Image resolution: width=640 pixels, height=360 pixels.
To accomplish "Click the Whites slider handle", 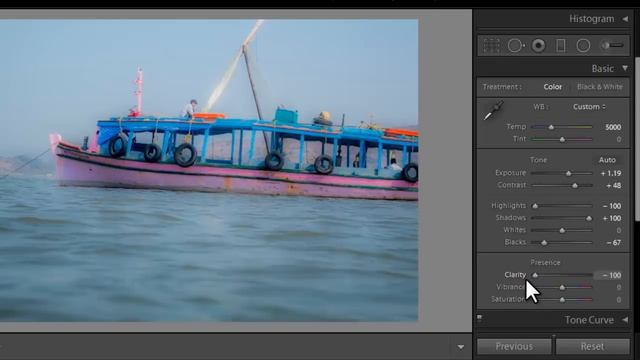I will tap(562, 231).
